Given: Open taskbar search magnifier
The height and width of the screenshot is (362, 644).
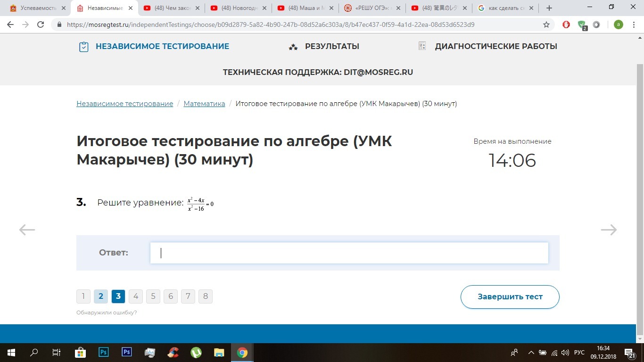Looking at the screenshot, I should [x=34, y=353].
